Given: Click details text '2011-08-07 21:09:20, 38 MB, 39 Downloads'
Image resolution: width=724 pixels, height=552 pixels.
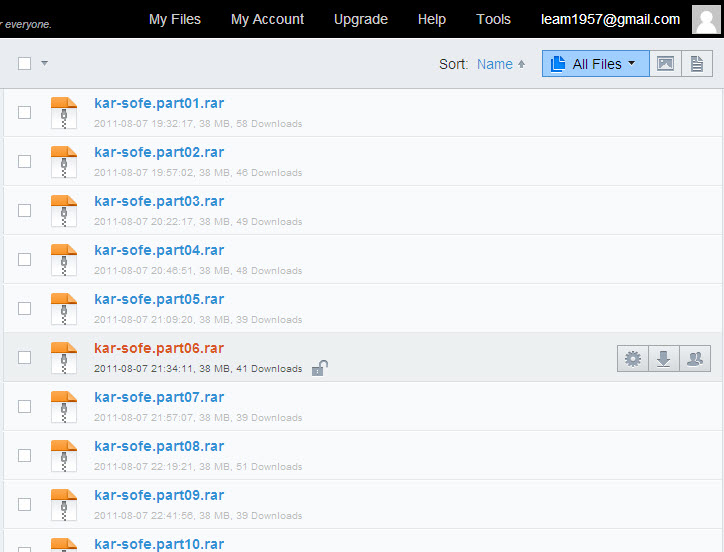Looking at the screenshot, I should (x=198, y=320).
